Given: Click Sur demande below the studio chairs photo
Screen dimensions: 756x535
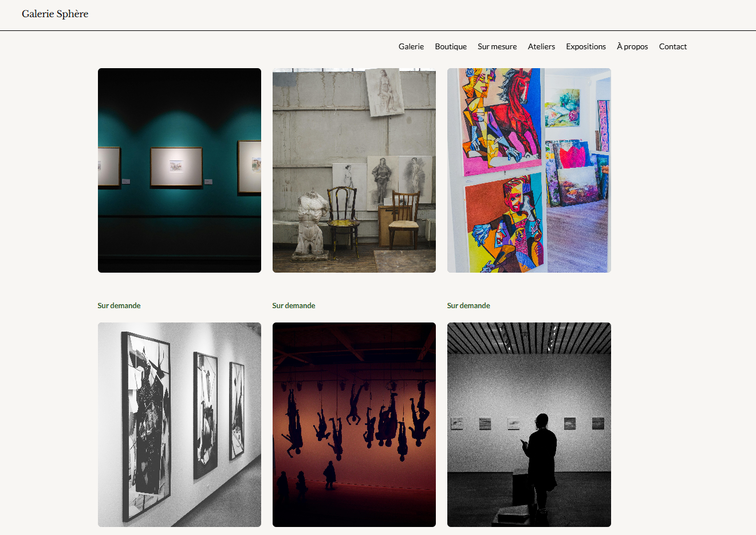Looking at the screenshot, I should coord(294,305).
